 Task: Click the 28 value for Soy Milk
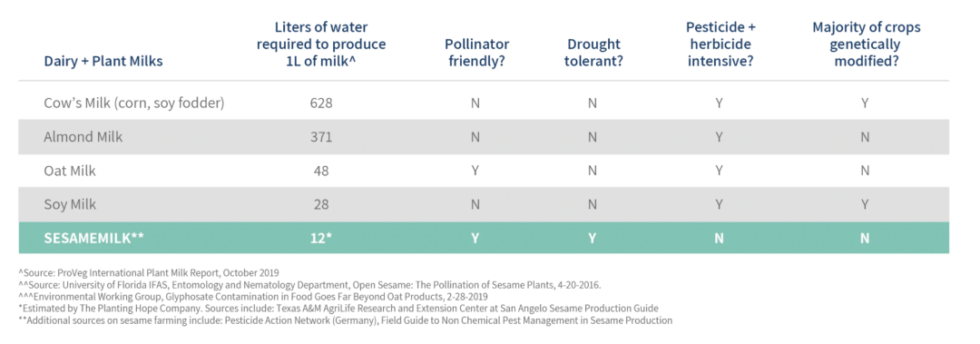click(320, 204)
